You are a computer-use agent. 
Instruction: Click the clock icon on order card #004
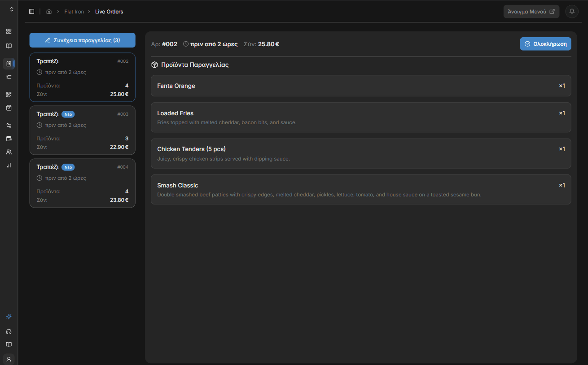pyautogui.click(x=39, y=178)
